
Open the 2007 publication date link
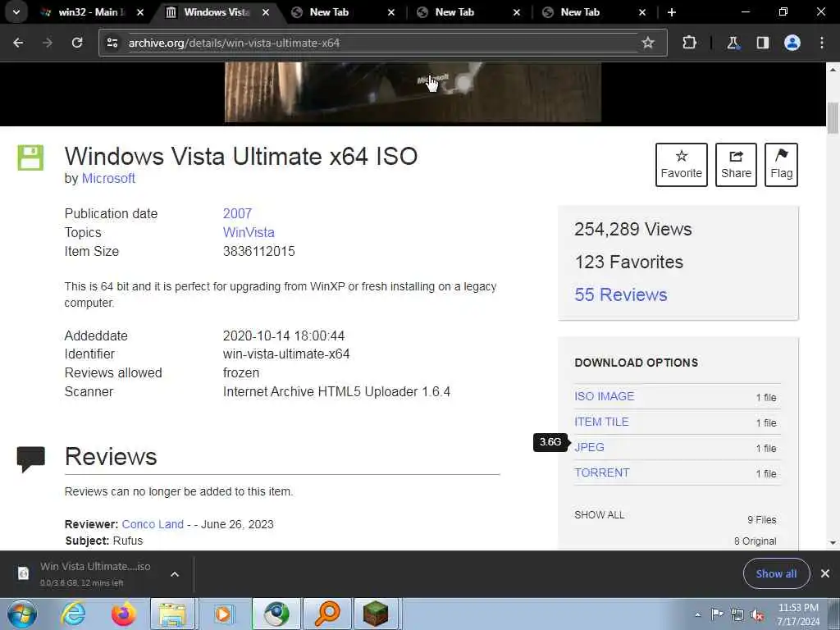point(237,213)
